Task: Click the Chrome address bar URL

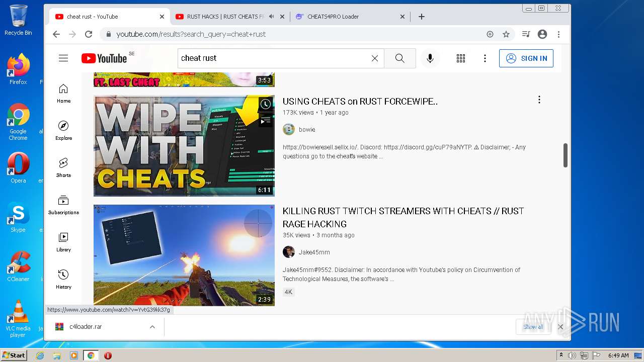Action: coord(191,34)
